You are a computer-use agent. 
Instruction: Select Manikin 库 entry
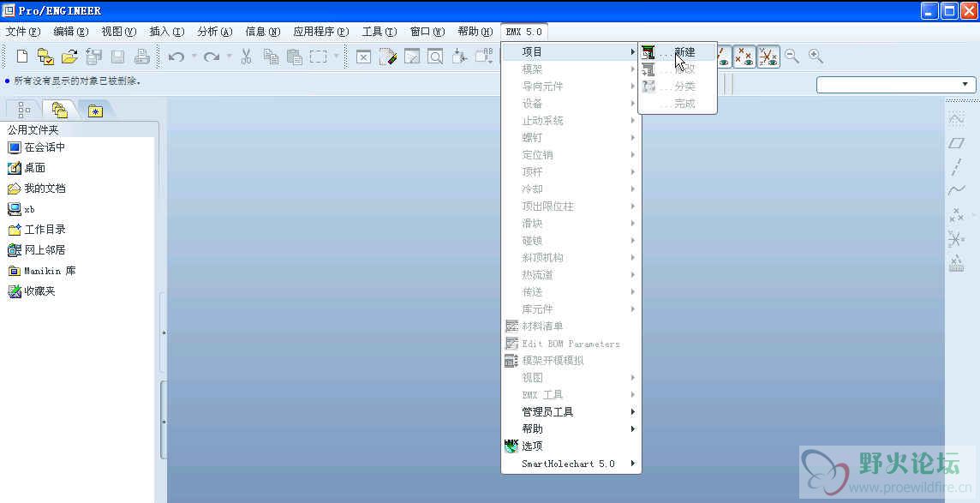tap(42, 271)
